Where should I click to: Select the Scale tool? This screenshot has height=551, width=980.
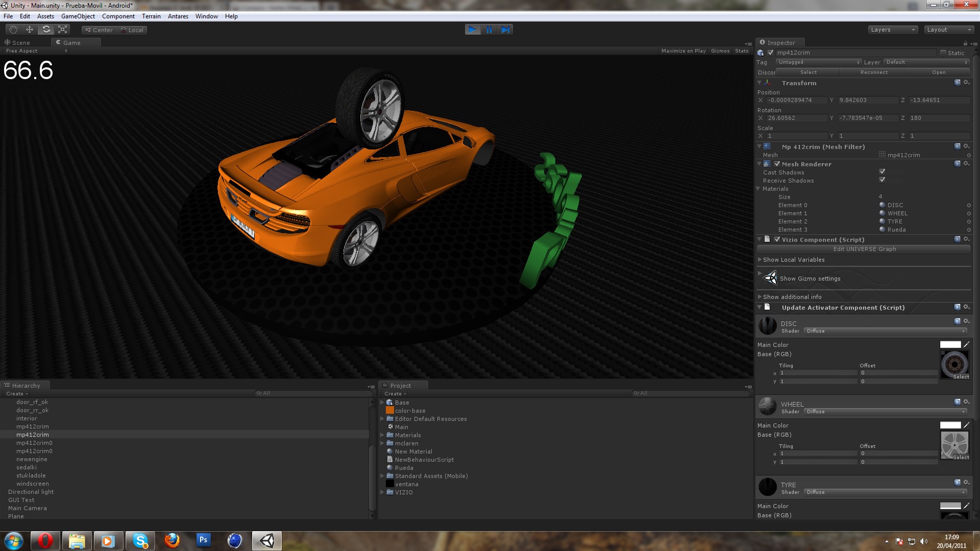coord(62,30)
